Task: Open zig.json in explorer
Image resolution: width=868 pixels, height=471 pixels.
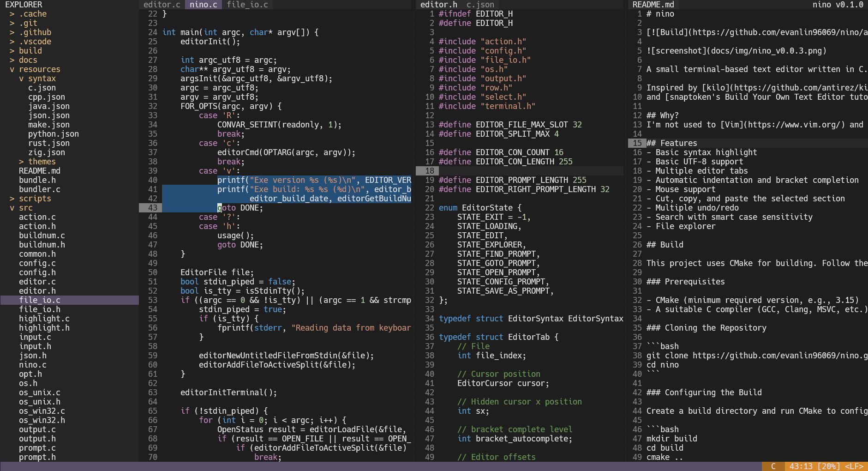Action: [47, 152]
